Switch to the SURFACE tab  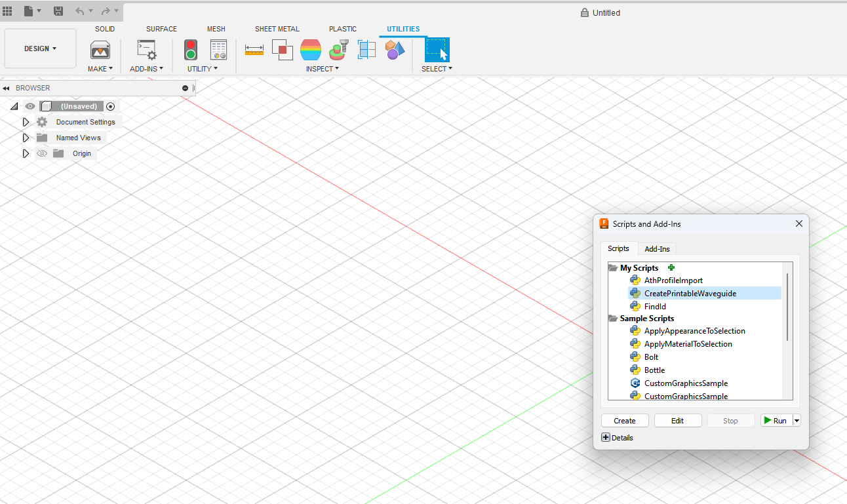click(161, 29)
